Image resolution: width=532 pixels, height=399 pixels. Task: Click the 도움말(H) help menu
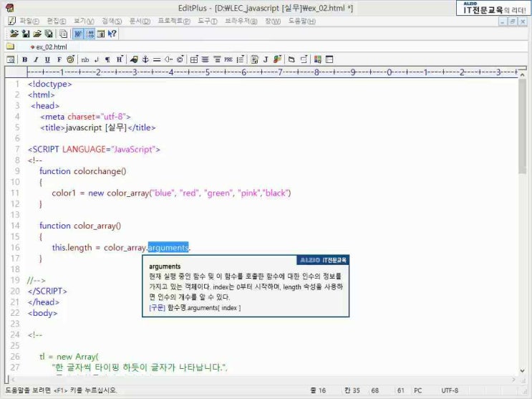(x=302, y=21)
